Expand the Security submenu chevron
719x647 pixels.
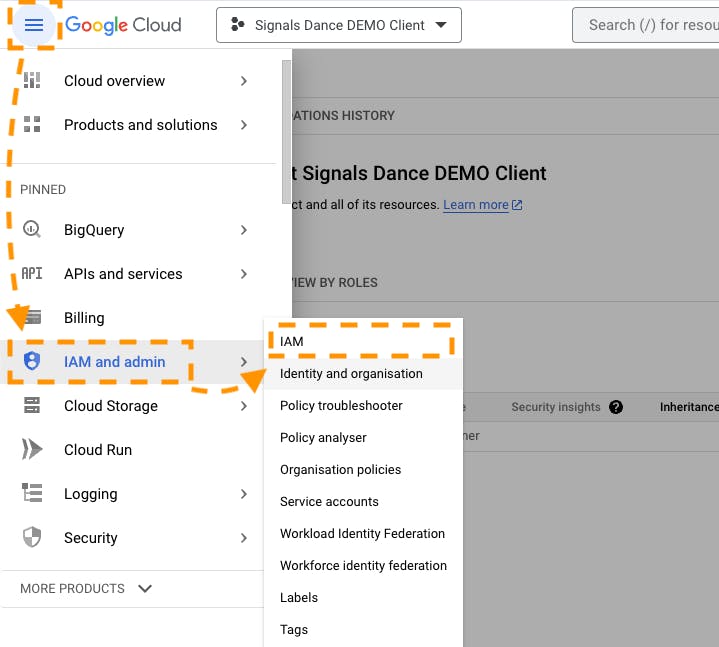click(x=244, y=538)
